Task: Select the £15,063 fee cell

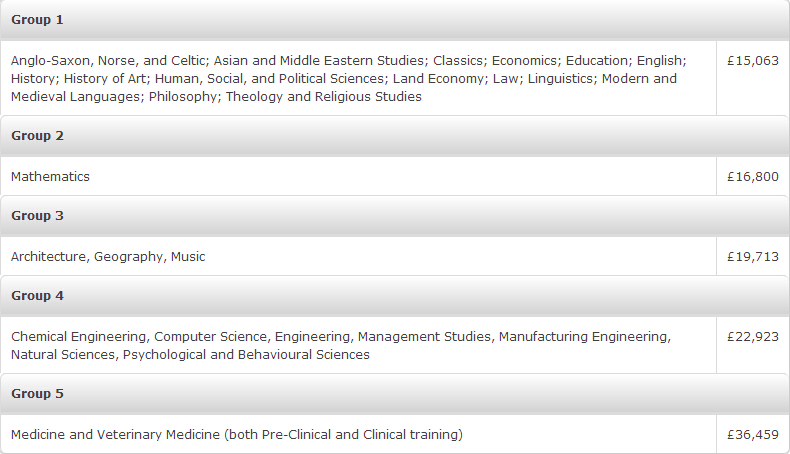Action: pos(753,60)
